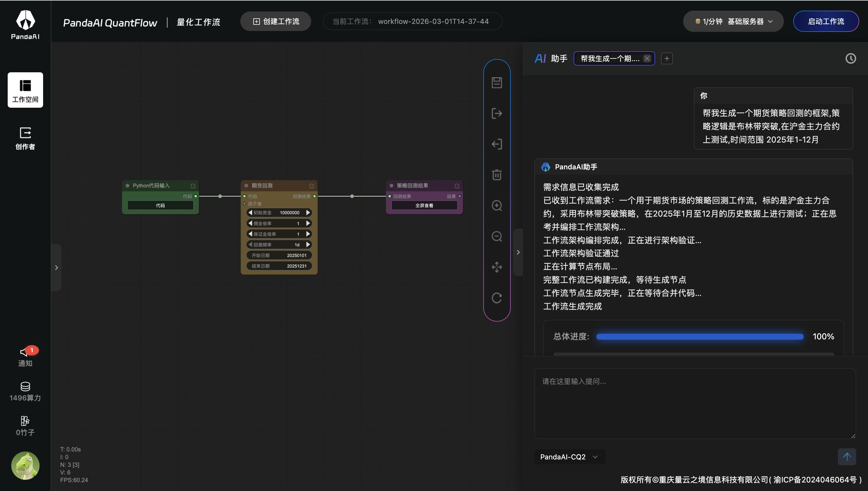Click the 启动工作流 button
This screenshot has height=491, width=868.
coord(826,21)
